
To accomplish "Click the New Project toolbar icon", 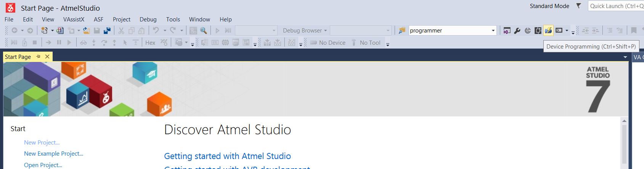I will pyautogui.click(x=45, y=31).
